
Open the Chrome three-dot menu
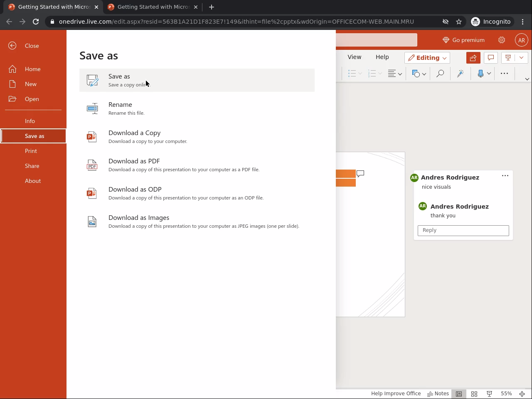[523, 22]
